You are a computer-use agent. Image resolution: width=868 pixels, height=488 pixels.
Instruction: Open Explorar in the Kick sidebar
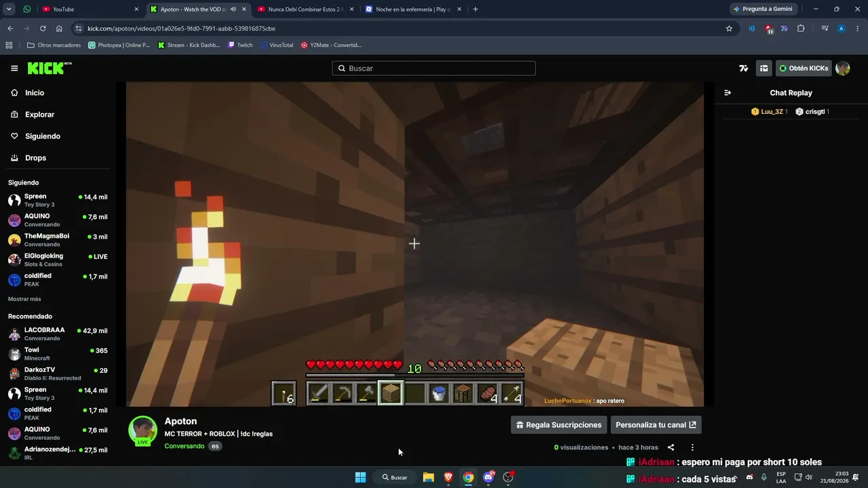(x=39, y=115)
